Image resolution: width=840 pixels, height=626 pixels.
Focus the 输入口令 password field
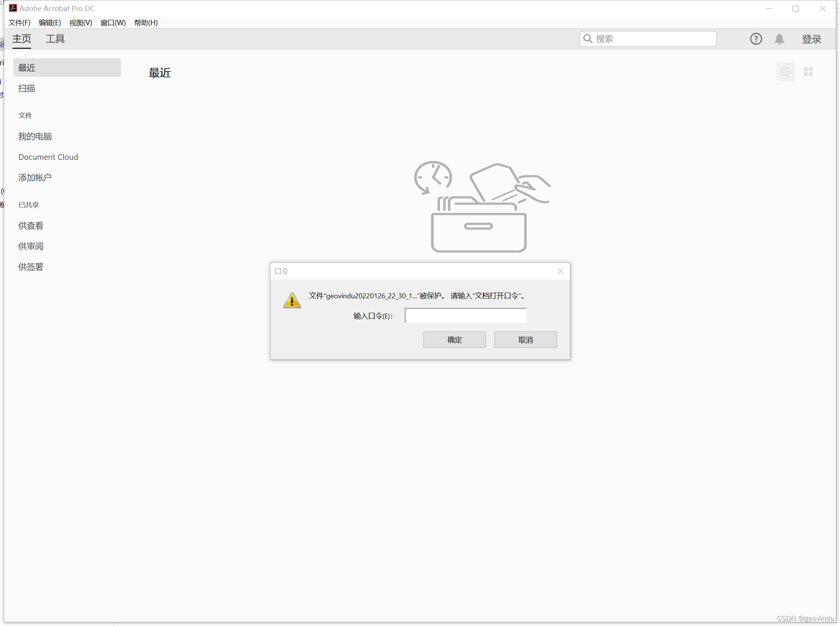pos(465,316)
